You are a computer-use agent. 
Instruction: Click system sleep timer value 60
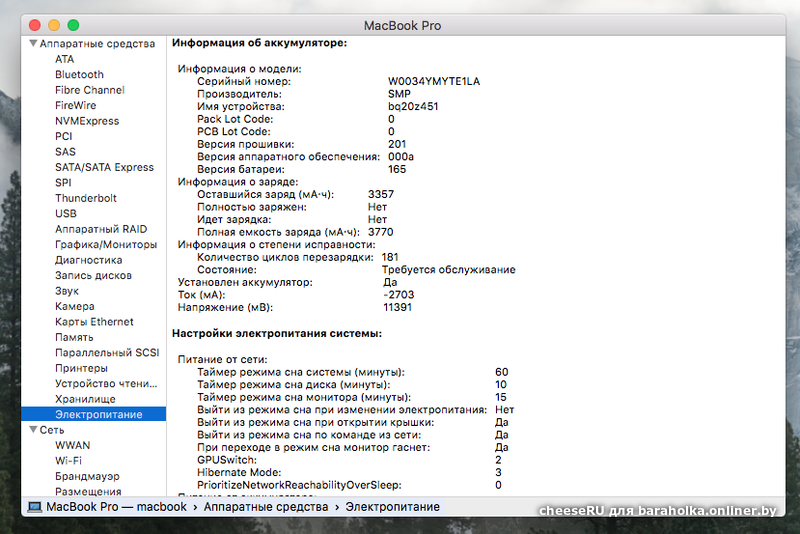pyautogui.click(x=502, y=372)
